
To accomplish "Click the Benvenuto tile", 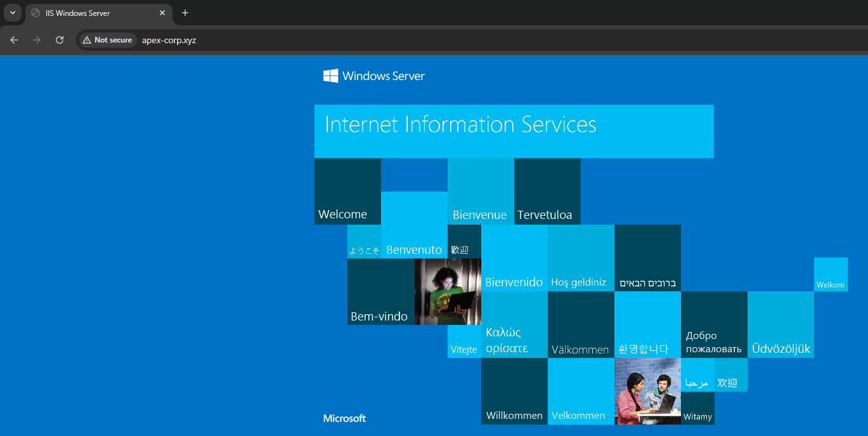I will (x=414, y=225).
